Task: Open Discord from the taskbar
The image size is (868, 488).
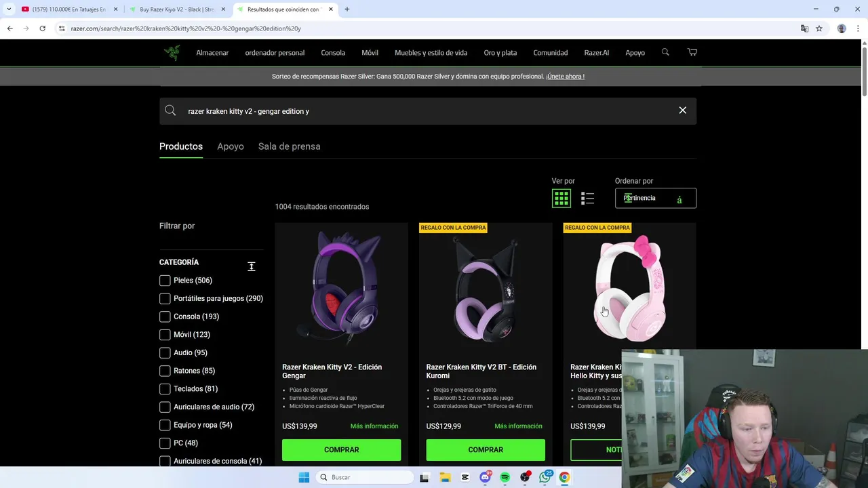Action: tap(485, 477)
